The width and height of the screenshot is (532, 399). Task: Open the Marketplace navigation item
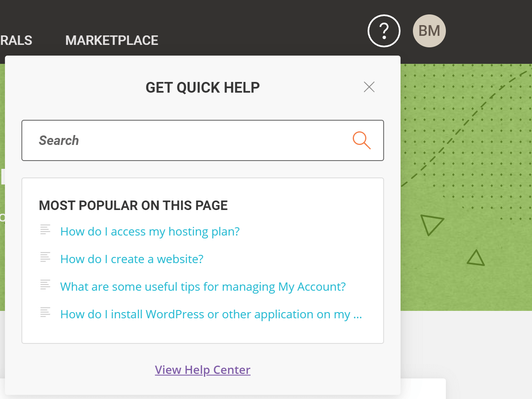tap(112, 40)
